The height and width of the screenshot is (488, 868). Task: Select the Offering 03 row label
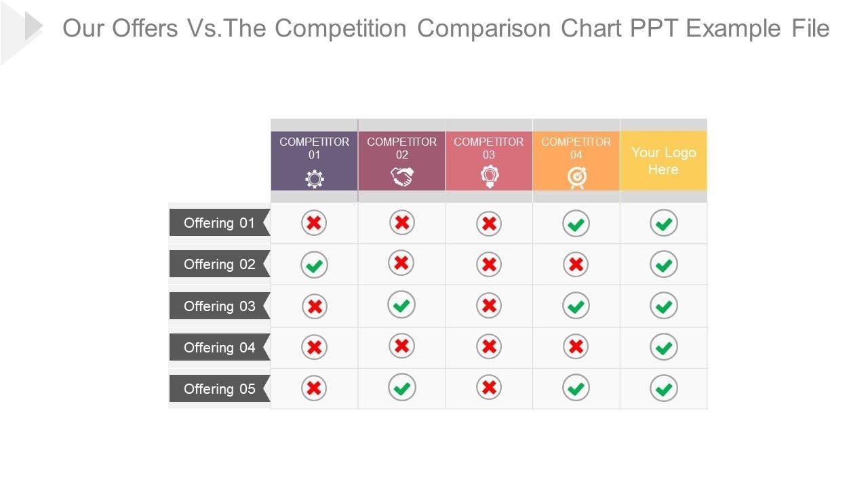click(219, 306)
